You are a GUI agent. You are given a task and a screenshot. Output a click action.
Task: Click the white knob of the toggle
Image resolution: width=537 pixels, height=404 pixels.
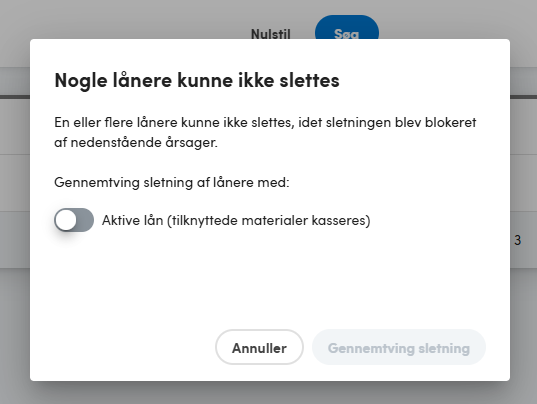(x=65, y=220)
